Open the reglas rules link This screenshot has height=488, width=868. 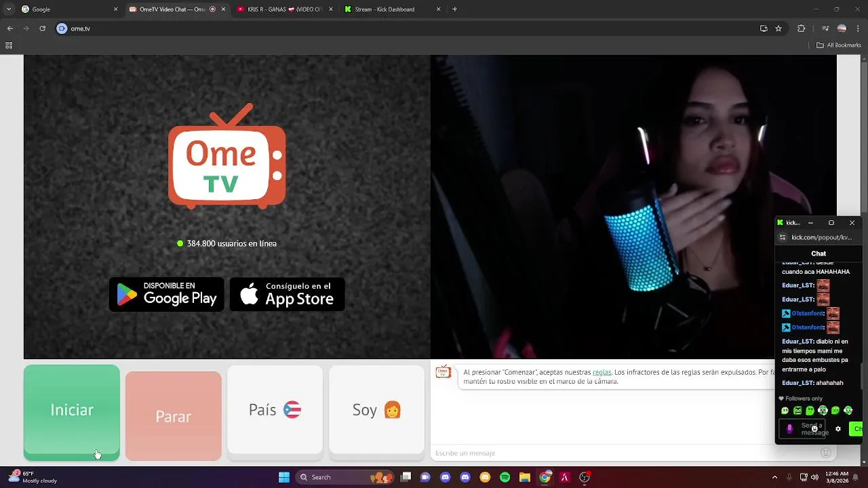(601, 372)
